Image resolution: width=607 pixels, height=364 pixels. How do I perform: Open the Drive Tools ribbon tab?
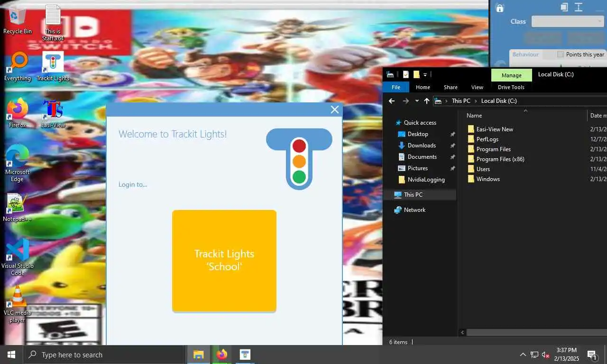pyautogui.click(x=511, y=87)
